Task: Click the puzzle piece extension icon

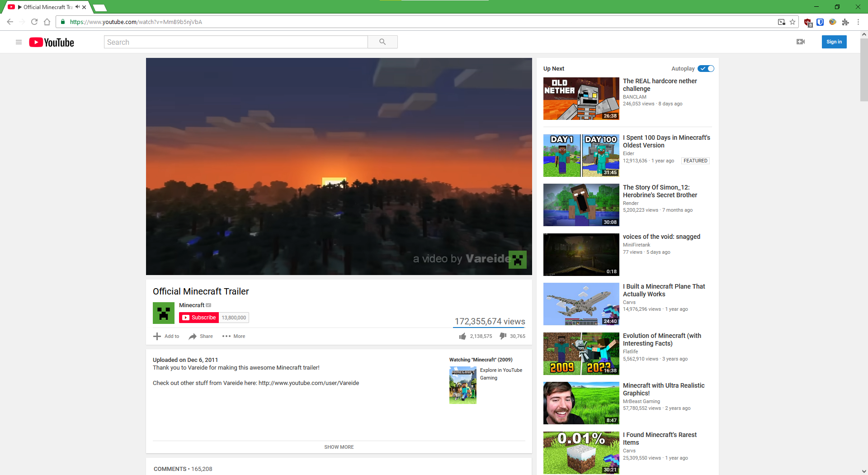Action: [x=845, y=22]
